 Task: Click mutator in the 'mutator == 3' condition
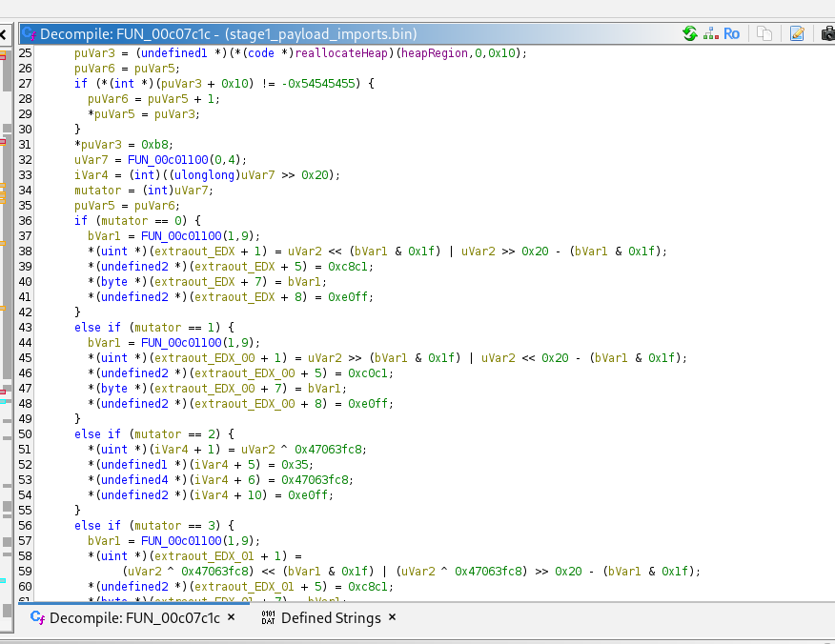tap(158, 526)
